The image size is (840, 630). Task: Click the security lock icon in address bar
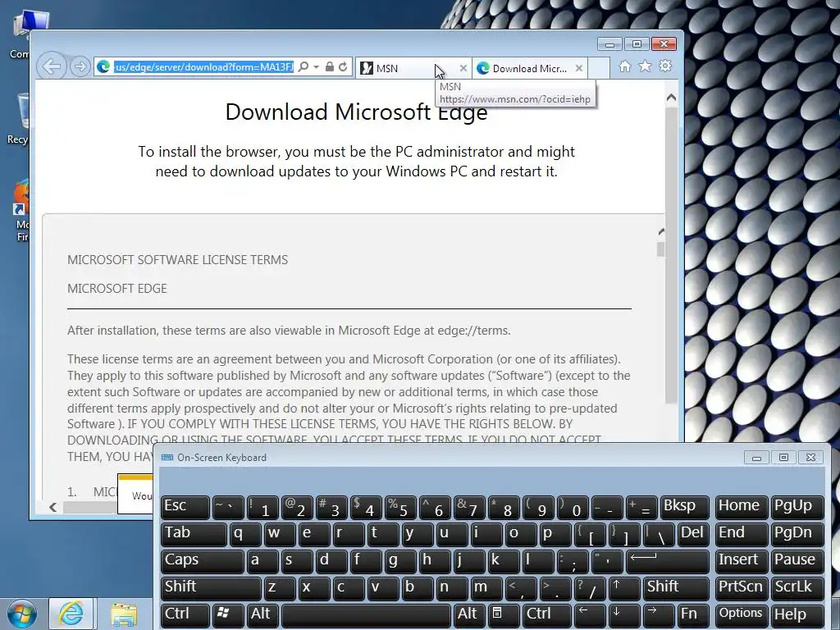click(x=330, y=67)
